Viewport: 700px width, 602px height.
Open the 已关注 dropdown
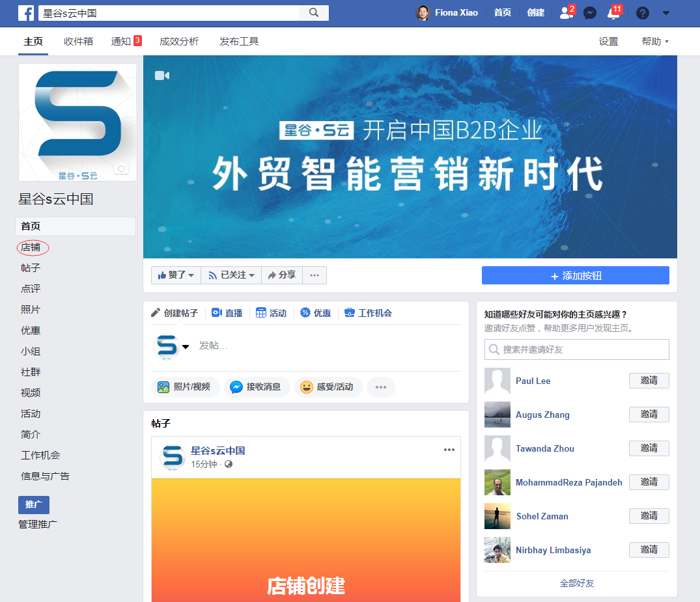(231, 275)
